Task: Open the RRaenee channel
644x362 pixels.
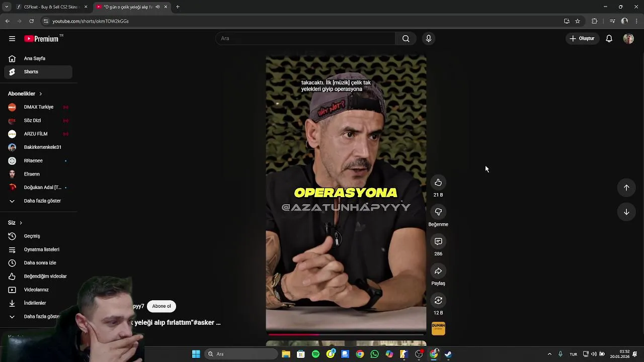Action: pos(38,161)
